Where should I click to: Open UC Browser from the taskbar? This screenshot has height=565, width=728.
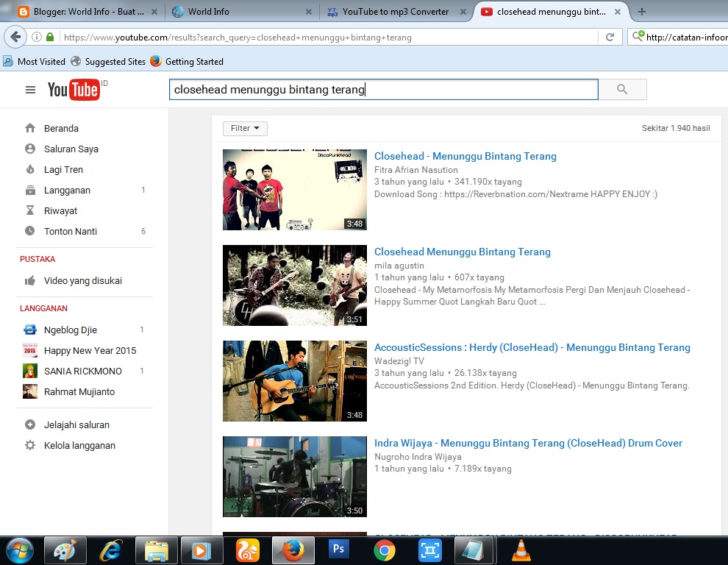tap(248, 550)
